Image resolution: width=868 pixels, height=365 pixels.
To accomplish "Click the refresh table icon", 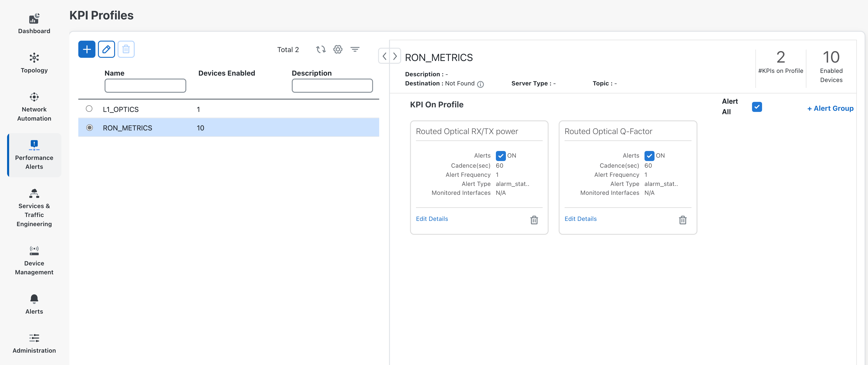I will 321,50.
